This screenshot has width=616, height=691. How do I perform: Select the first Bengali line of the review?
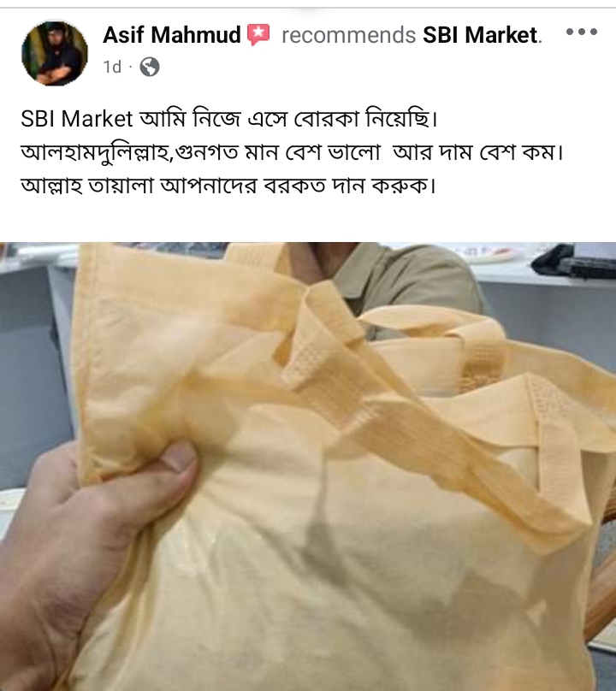pos(228,119)
